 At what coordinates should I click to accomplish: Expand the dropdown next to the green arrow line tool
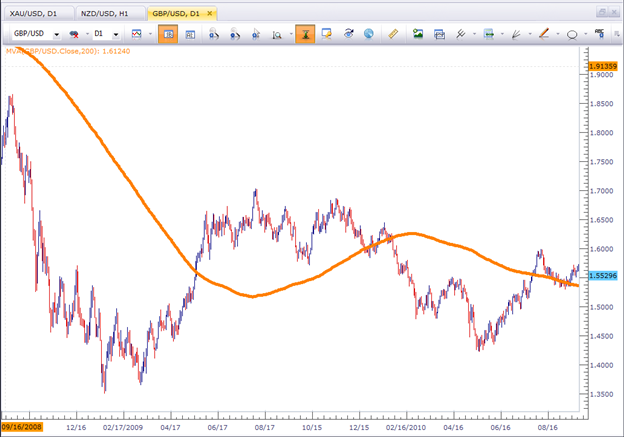(x=502, y=34)
